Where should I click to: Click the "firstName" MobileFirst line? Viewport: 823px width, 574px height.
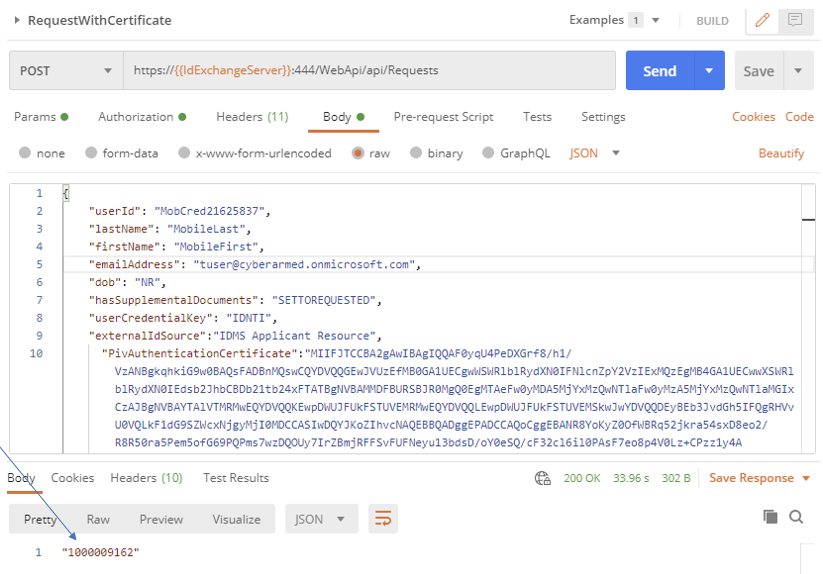[x=176, y=247]
